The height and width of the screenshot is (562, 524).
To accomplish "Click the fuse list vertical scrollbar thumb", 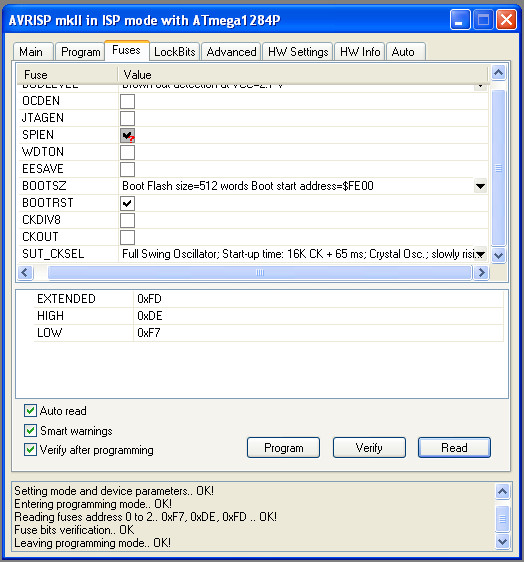I will coord(499,168).
